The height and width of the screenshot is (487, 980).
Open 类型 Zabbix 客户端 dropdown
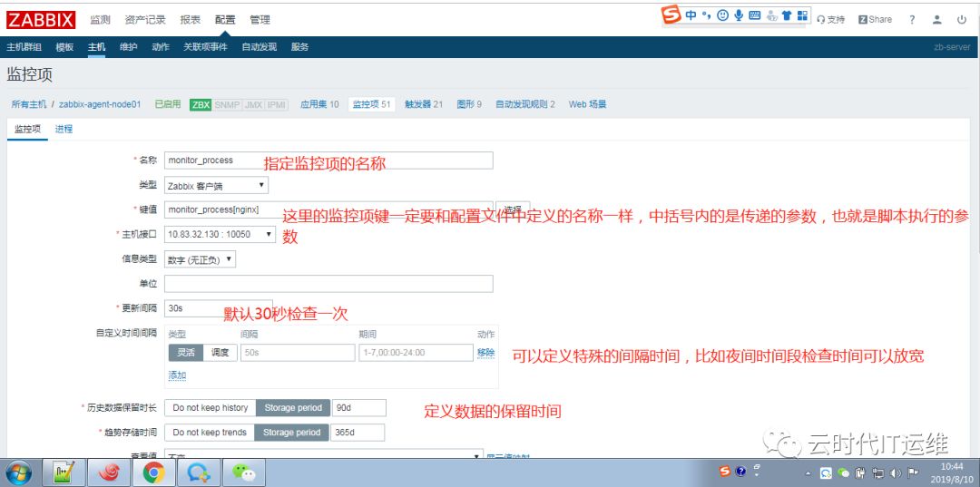216,185
